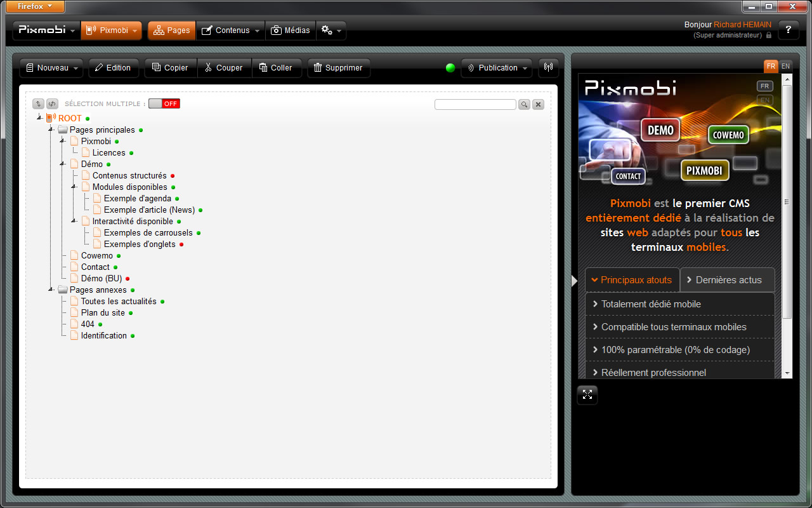
Task: Click the refresh tree icon
Action: pos(52,104)
